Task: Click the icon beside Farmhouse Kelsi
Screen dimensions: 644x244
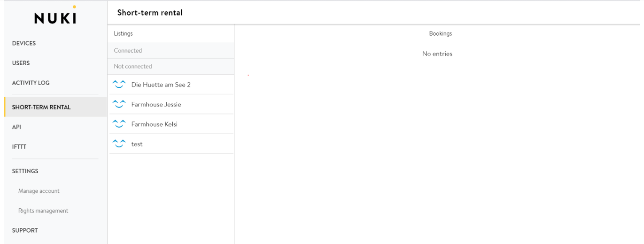Action: click(119, 124)
